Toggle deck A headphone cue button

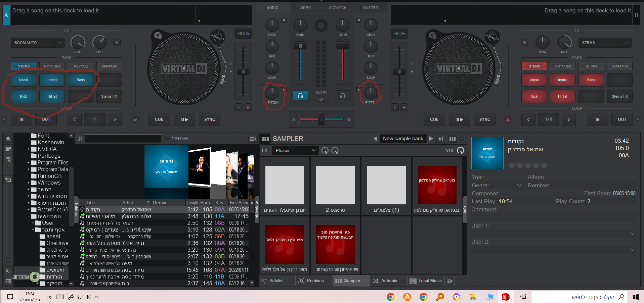click(300, 96)
